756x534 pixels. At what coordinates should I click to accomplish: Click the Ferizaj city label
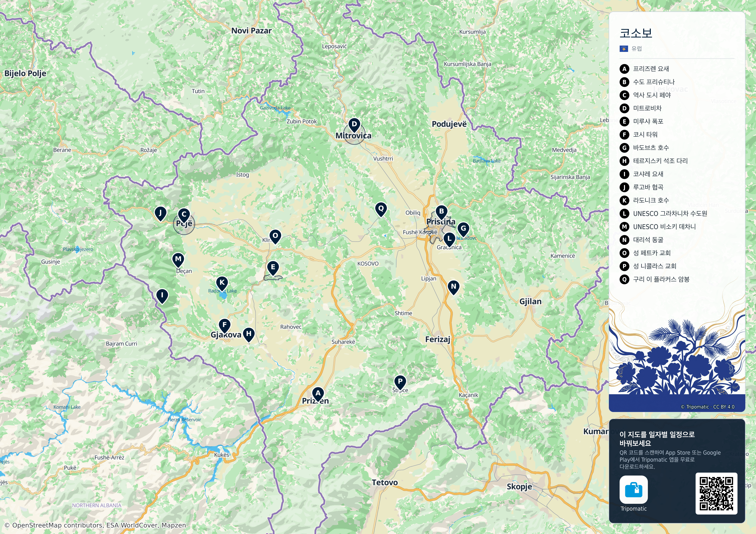[438, 340]
